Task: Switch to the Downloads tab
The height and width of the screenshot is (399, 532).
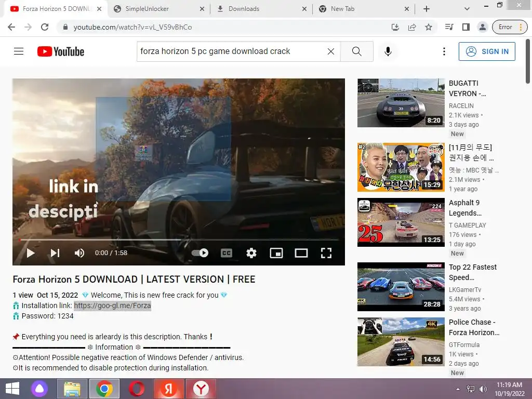Action: 244,9
